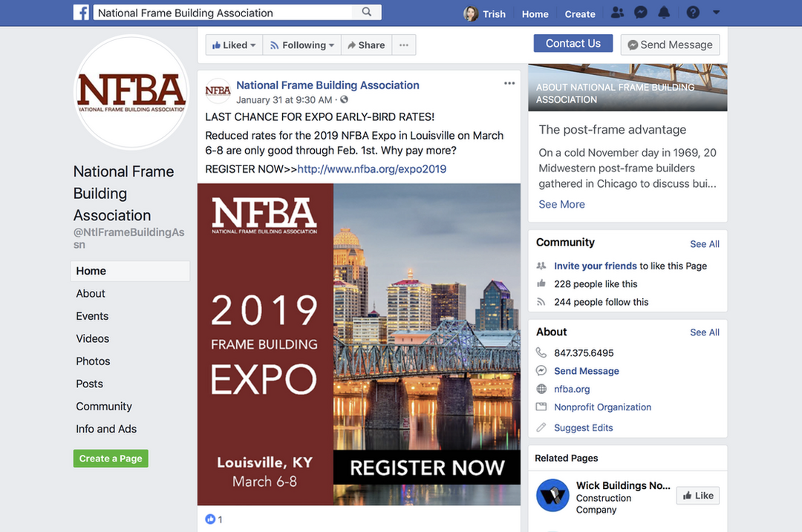Toggle the Liked page button
This screenshot has width=802, height=532.
[234, 45]
